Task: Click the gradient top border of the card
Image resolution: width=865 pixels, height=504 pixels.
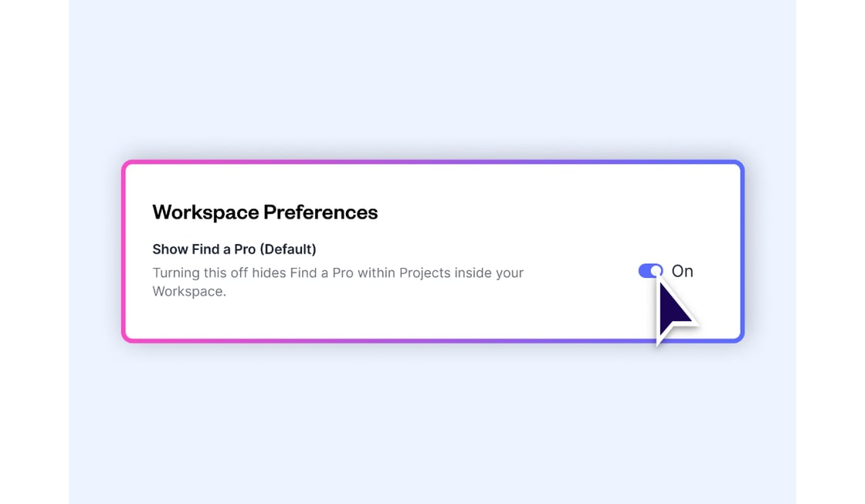Action: pos(432,162)
